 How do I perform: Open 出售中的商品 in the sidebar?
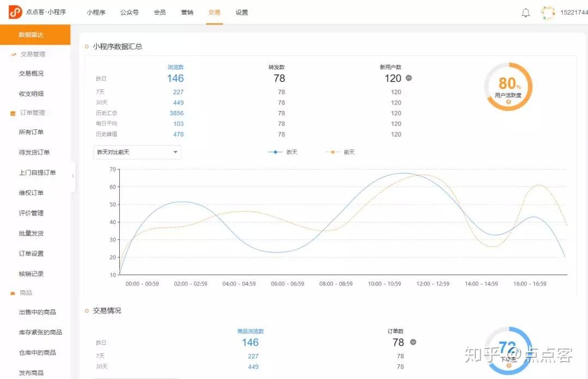(37, 312)
